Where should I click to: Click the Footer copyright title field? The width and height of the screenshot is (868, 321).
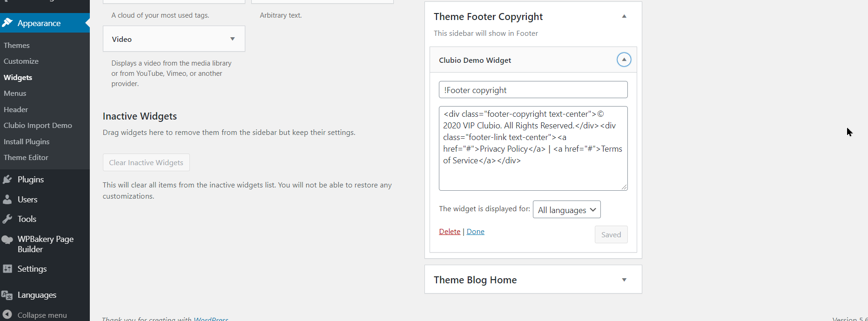coord(533,90)
